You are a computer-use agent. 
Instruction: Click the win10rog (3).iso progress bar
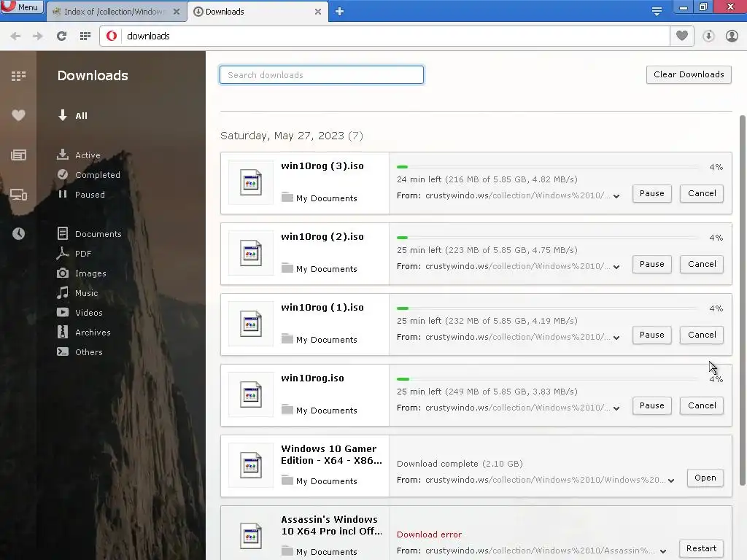point(548,167)
